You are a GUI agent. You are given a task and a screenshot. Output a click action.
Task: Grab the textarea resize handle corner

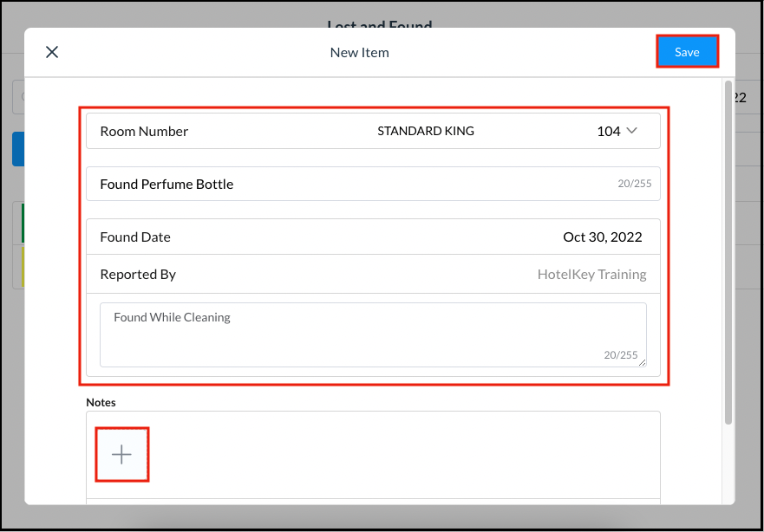[642, 362]
